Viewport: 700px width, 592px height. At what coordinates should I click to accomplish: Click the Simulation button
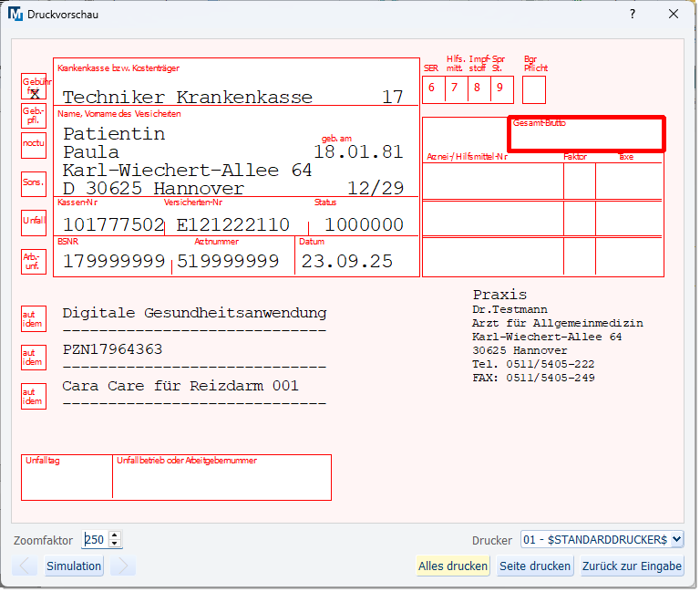click(x=74, y=566)
